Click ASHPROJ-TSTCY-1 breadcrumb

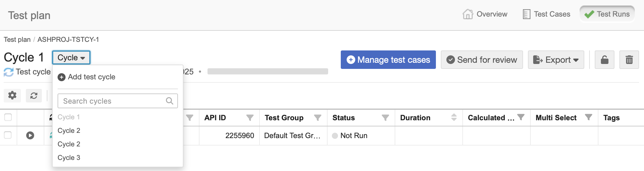pos(68,39)
